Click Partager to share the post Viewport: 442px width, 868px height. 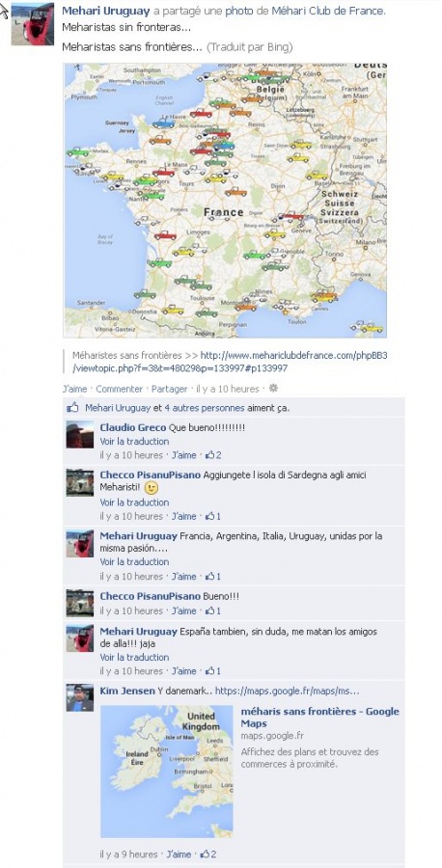point(170,389)
